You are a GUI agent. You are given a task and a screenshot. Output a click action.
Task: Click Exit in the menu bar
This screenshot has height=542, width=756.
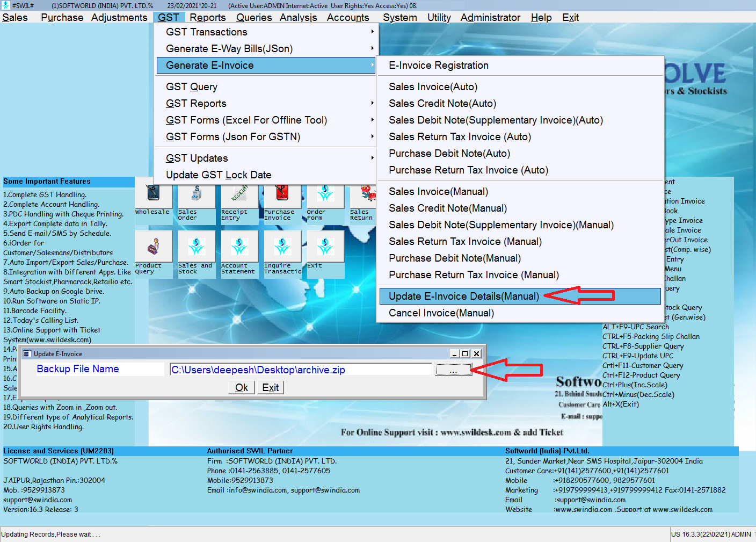point(570,18)
